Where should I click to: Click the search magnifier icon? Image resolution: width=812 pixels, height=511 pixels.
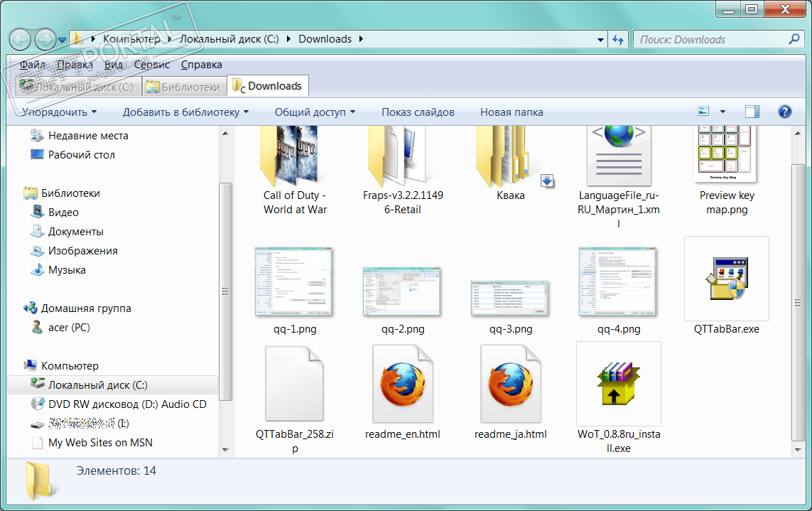(794, 39)
